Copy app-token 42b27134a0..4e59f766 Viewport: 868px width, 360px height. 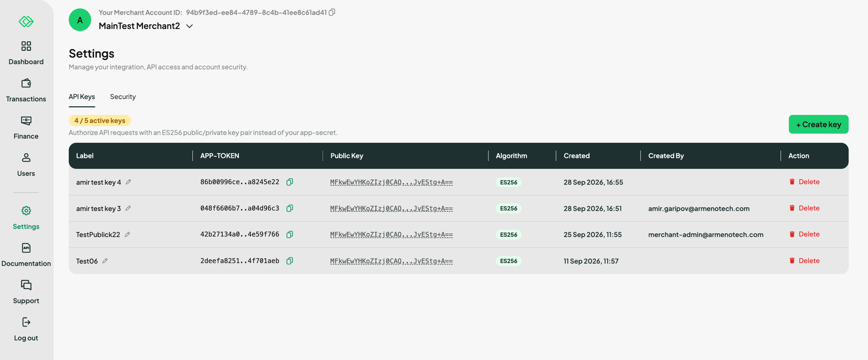[289, 234]
